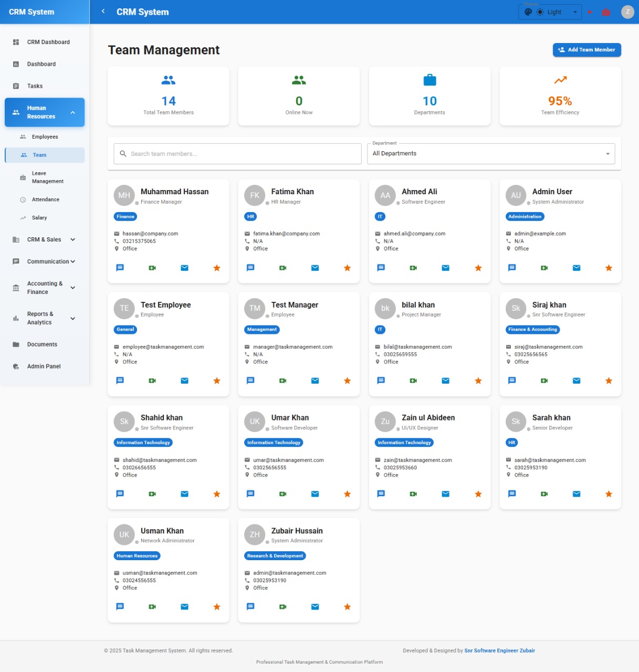639x672 pixels.
Task: Click bilal khan phone 03025659555
Action: (x=400, y=354)
